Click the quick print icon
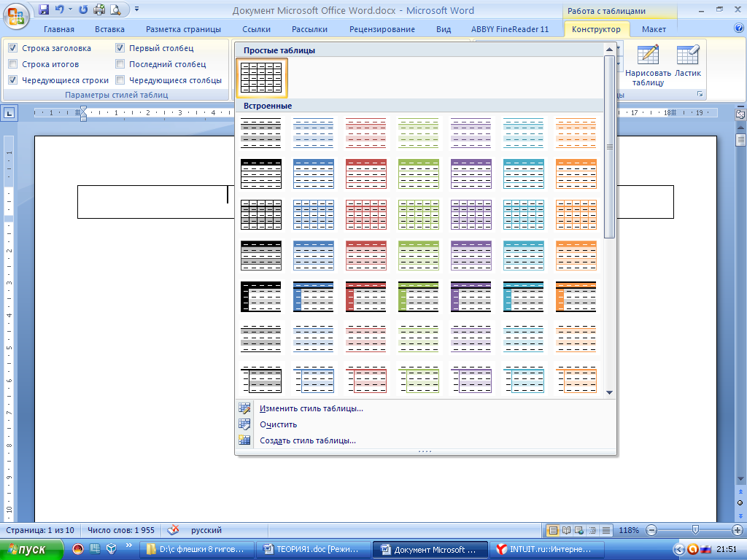This screenshot has width=747, height=560. (x=99, y=9)
